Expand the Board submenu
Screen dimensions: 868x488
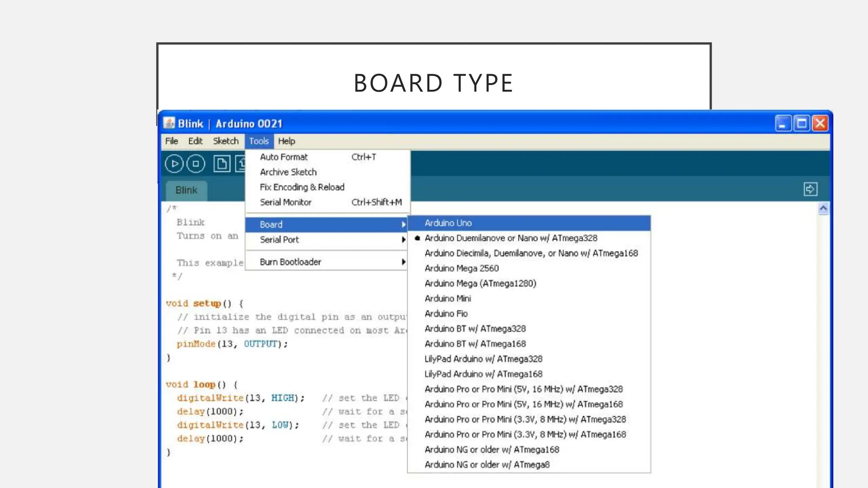(x=327, y=225)
